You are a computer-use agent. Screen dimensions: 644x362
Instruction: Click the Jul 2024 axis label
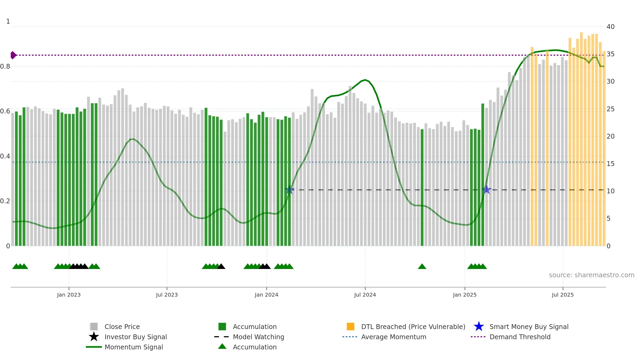pos(365,295)
